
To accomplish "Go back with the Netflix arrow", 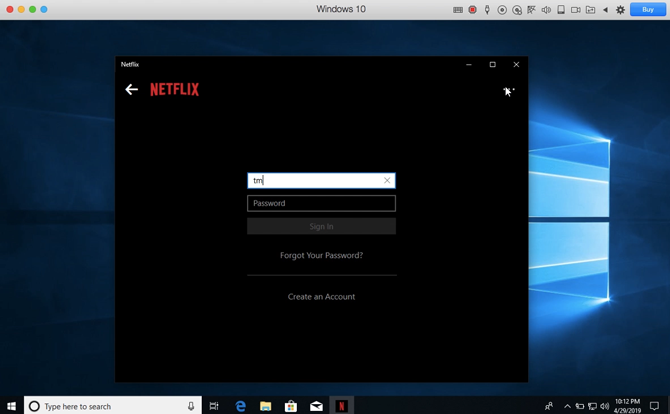I will pos(131,89).
